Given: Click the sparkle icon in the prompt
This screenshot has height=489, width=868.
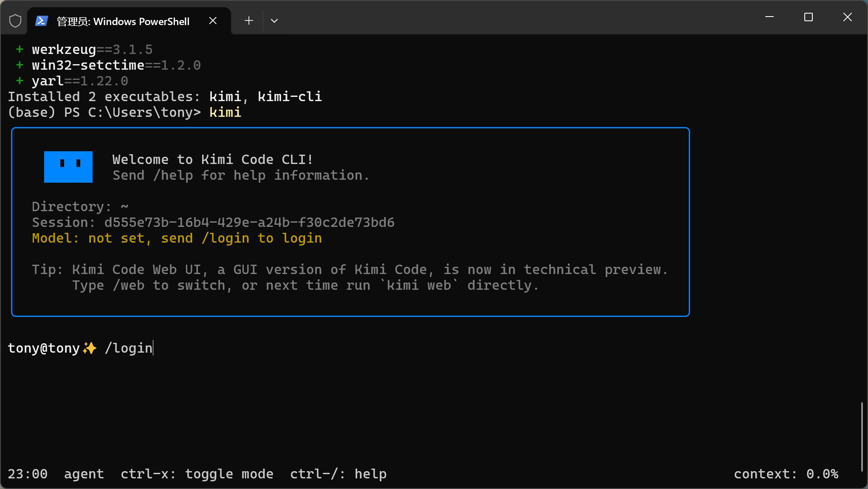Looking at the screenshot, I should 90,348.
